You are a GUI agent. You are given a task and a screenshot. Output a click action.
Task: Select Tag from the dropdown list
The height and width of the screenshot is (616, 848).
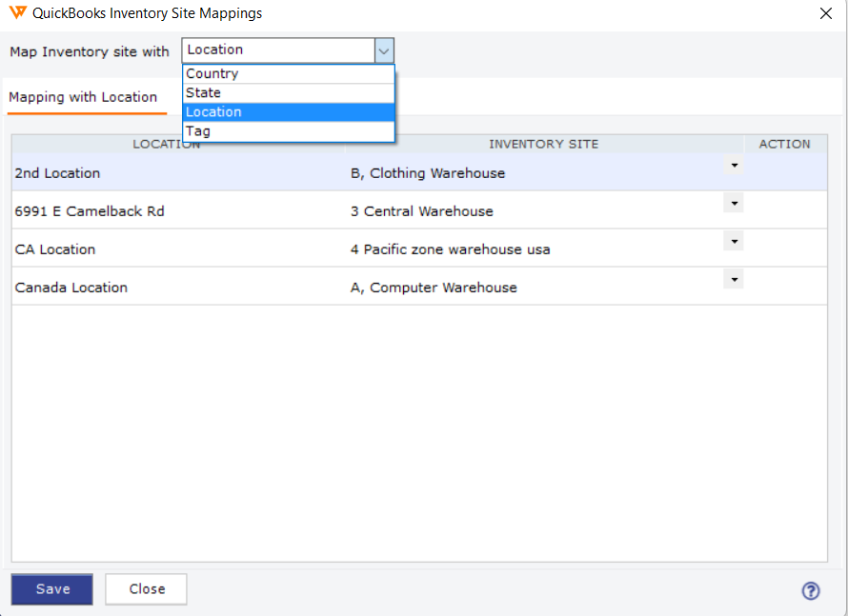(x=289, y=131)
